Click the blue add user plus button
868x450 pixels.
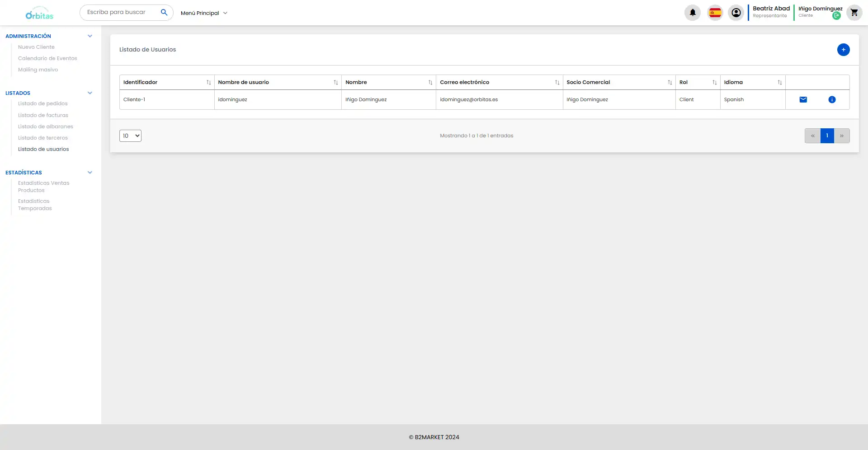(843, 50)
